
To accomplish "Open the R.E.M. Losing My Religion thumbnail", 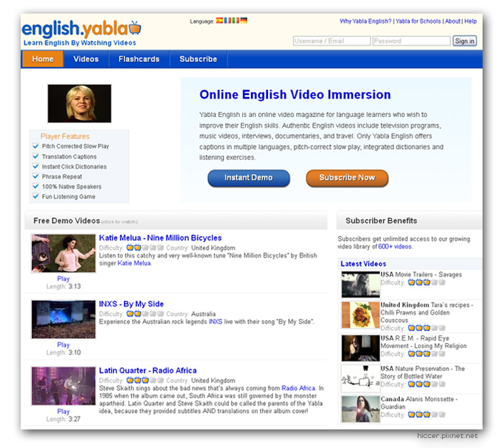I will tap(361, 348).
